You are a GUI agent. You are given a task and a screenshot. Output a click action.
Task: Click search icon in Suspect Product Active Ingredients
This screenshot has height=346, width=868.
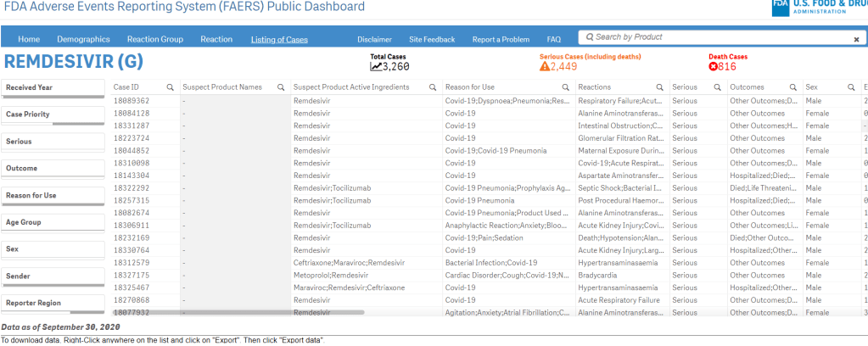point(433,87)
